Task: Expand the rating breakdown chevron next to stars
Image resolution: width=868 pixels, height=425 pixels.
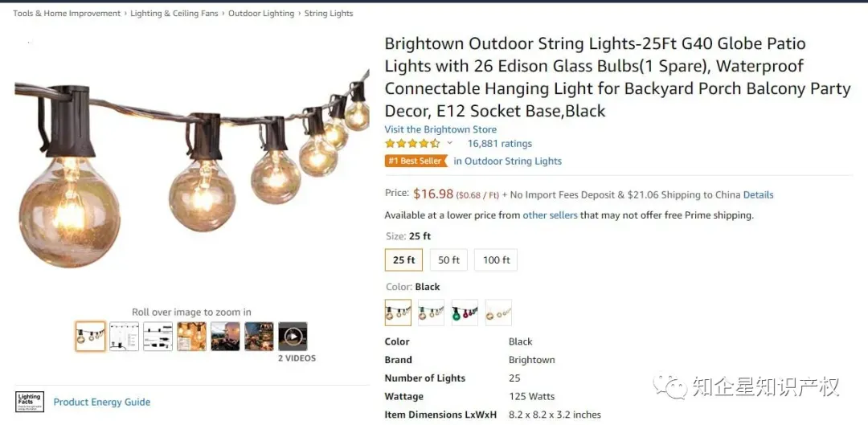Action: tap(449, 143)
